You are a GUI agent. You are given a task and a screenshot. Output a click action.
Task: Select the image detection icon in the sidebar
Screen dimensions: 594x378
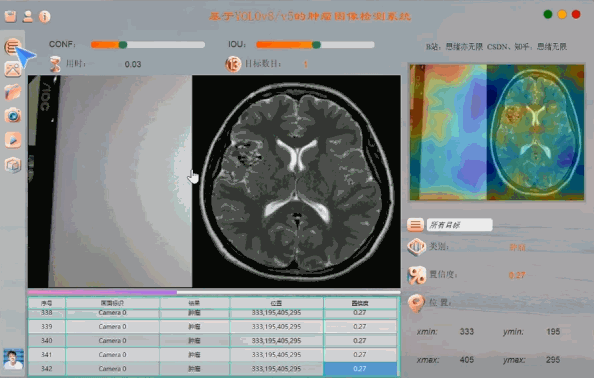point(13,69)
